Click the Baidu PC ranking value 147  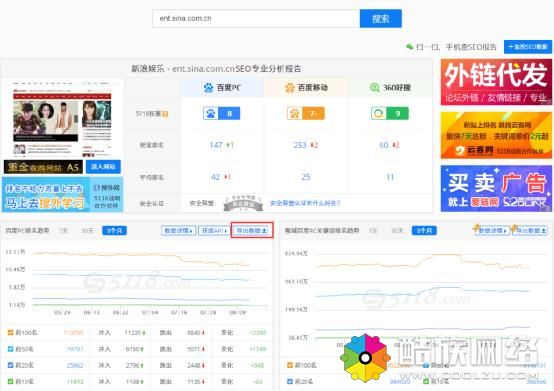(216, 145)
